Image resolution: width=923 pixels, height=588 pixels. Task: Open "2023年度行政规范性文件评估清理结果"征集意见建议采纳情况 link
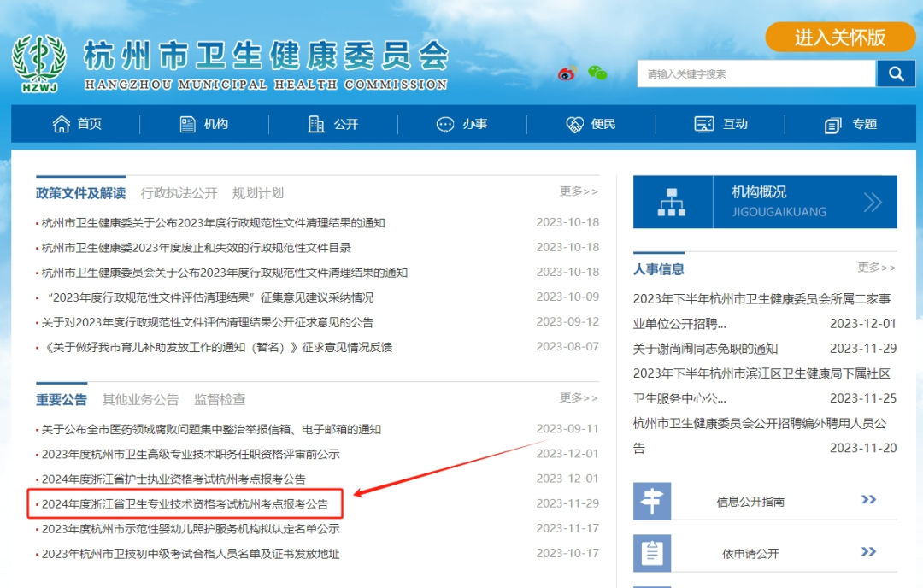[211, 297]
